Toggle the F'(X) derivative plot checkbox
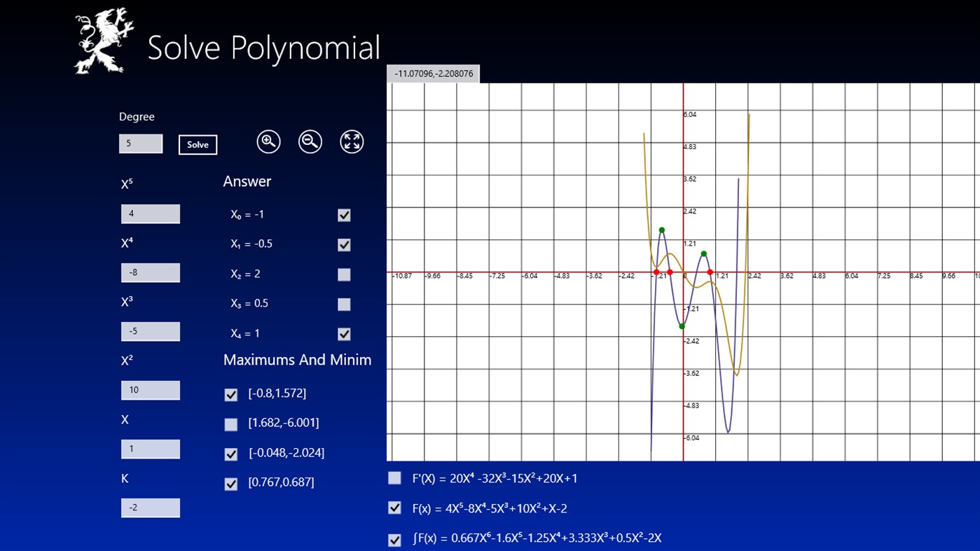The image size is (980, 551). 394,477
